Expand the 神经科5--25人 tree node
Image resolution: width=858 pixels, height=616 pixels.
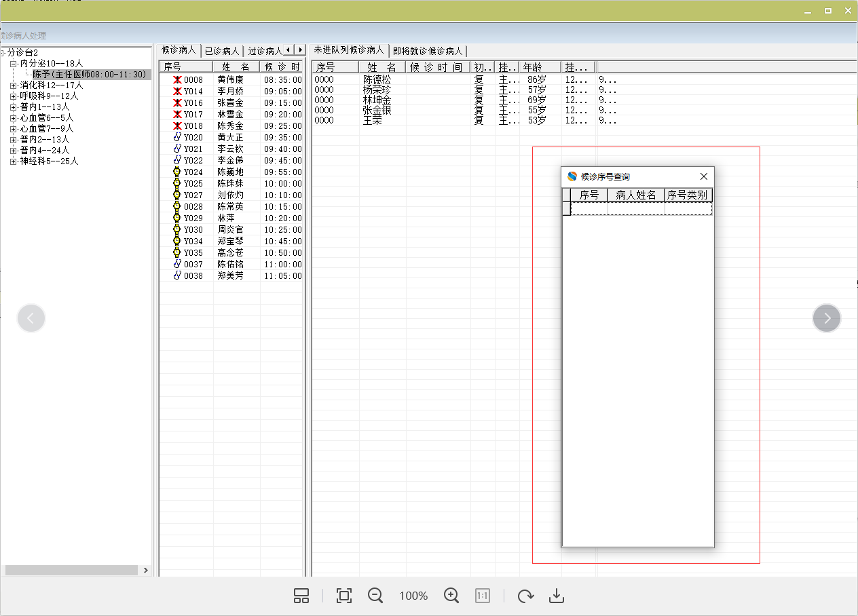pos(14,161)
